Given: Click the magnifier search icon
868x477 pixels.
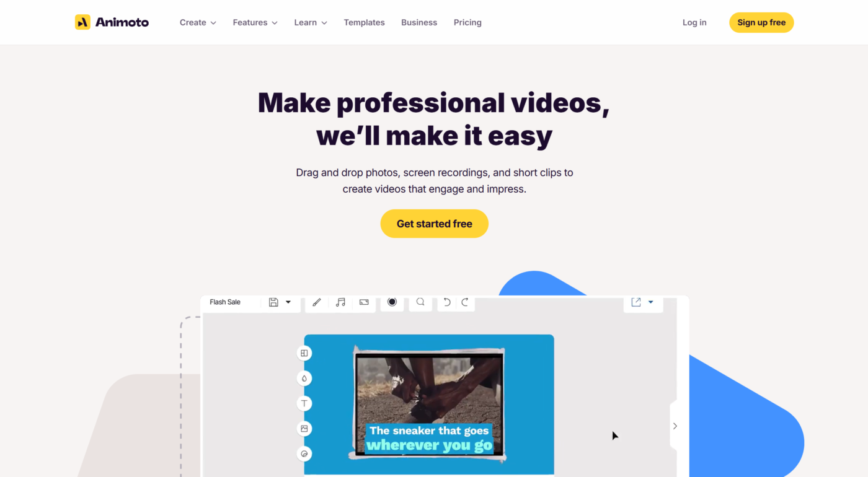Looking at the screenshot, I should click(x=420, y=302).
